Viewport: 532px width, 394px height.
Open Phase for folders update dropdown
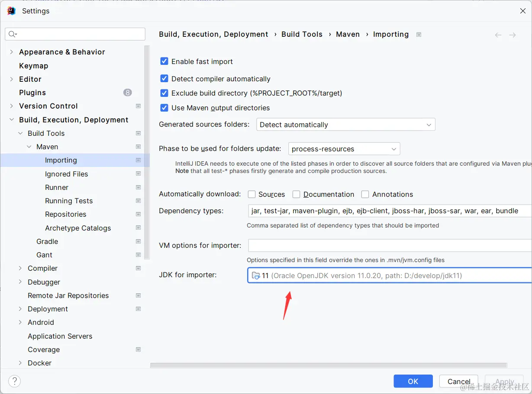point(344,149)
